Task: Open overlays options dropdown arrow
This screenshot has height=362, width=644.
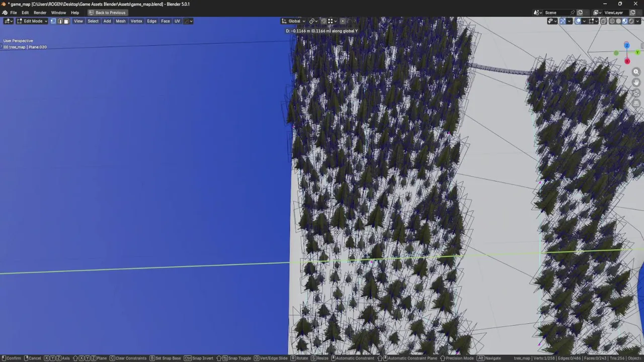Action: coord(584,21)
